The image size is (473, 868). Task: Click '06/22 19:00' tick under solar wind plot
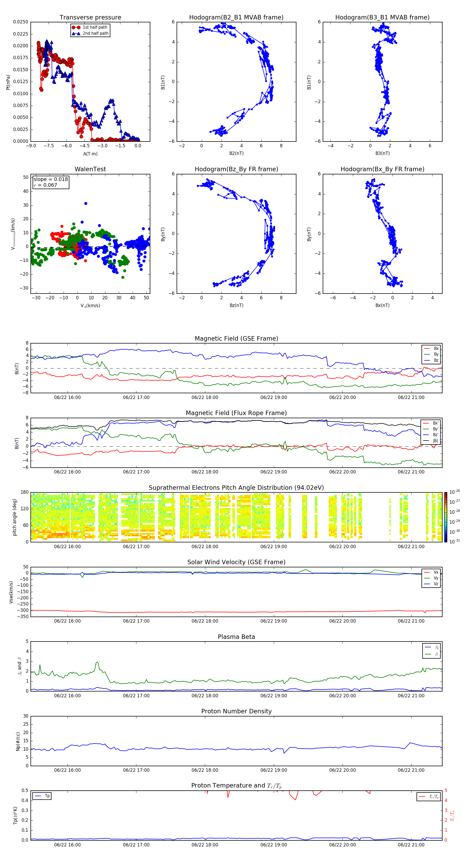[273, 621]
